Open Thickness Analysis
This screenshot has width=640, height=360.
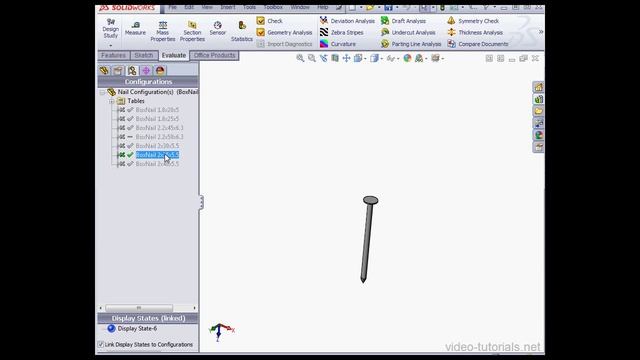(x=475, y=32)
